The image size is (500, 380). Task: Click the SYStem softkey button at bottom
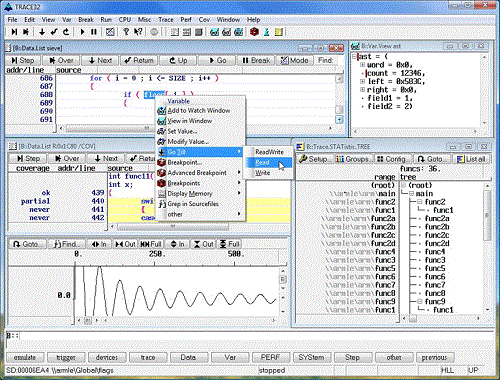[x=311, y=357]
